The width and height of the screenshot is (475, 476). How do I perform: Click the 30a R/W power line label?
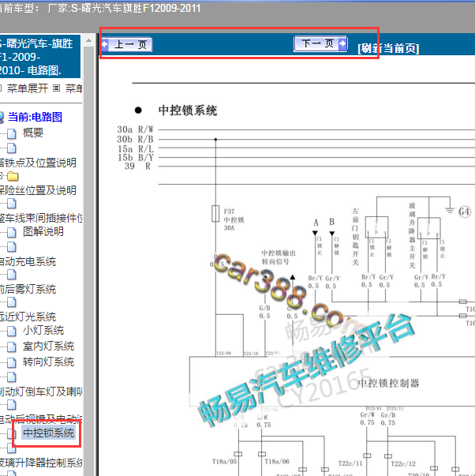pyautogui.click(x=136, y=129)
